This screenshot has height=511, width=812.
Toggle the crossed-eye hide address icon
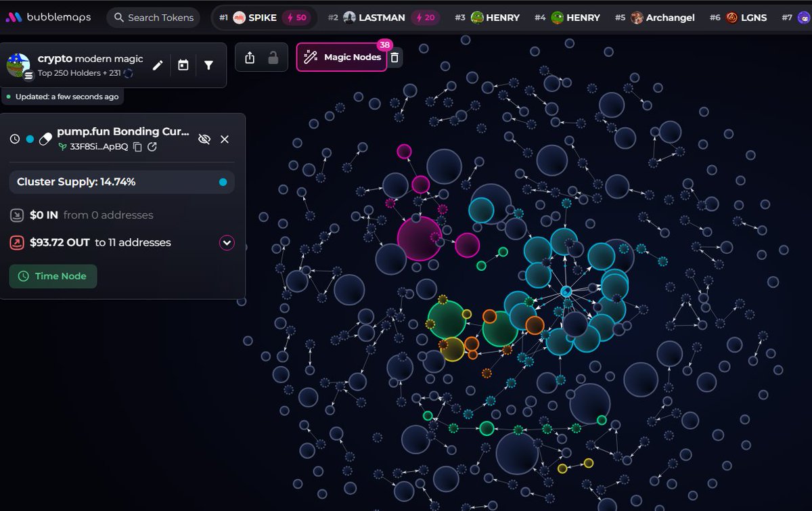tap(204, 139)
